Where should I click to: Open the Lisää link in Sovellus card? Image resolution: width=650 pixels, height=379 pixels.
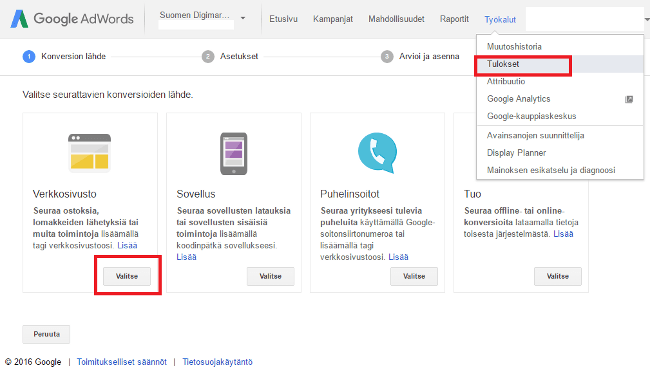[x=187, y=257]
